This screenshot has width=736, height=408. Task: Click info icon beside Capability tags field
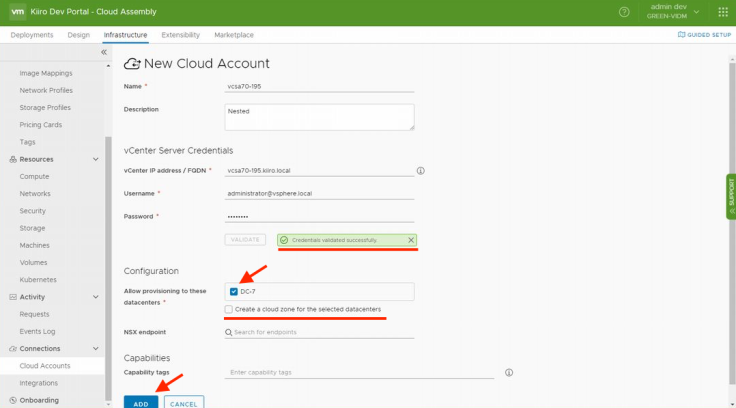509,373
